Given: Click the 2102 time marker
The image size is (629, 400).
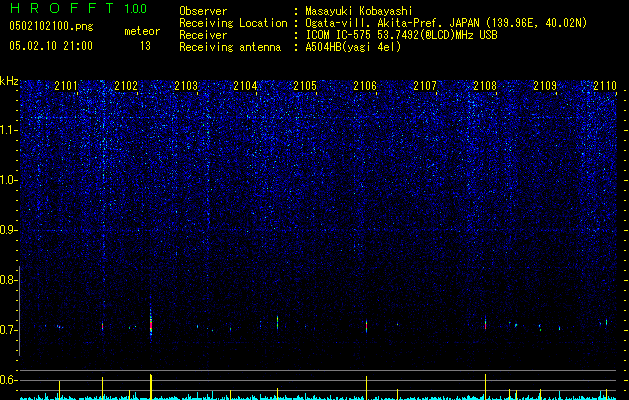Looking at the screenshot, I should pos(126,86).
